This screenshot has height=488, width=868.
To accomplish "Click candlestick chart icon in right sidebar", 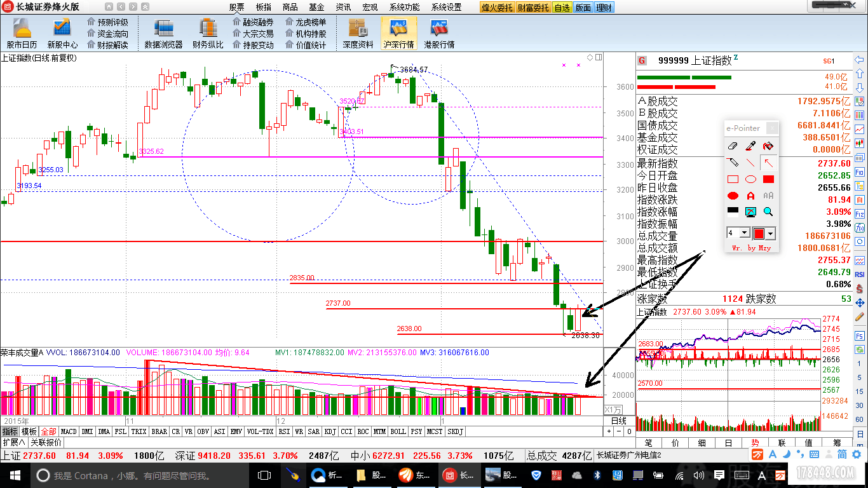I will [x=859, y=144].
